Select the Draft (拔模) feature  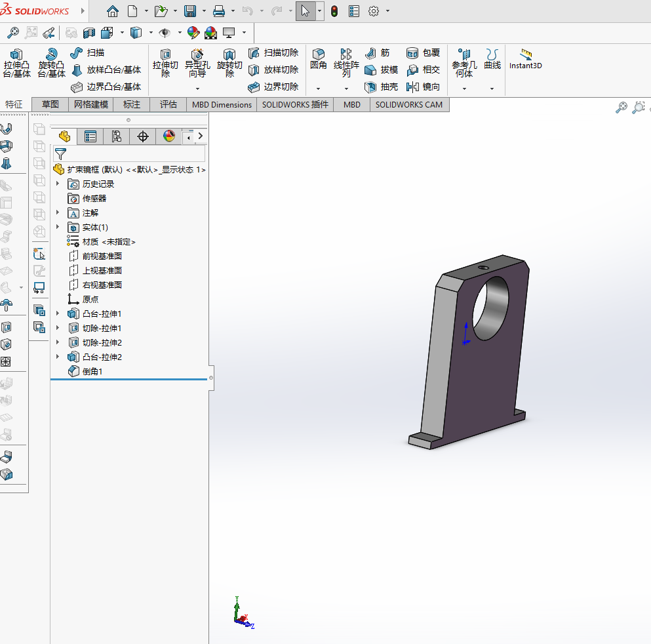tap(381, 70)
